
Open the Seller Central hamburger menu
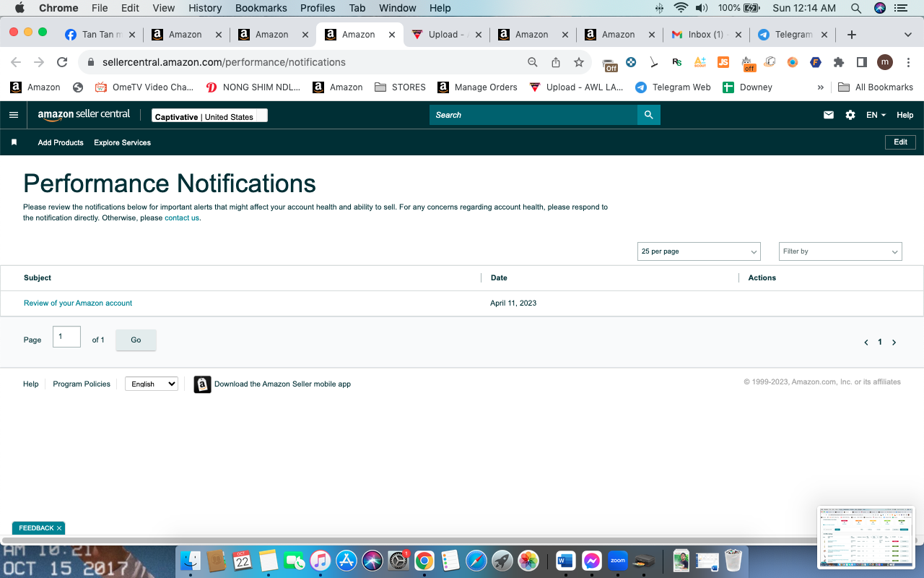coord(14,115)
